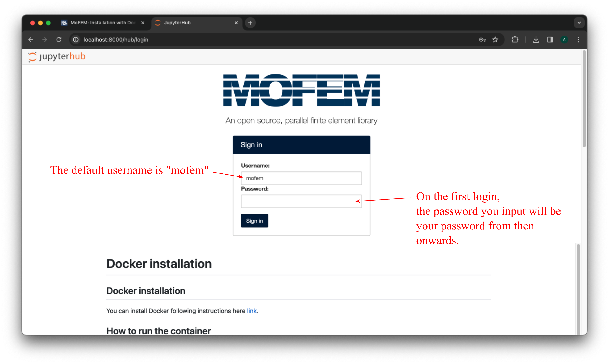Toggle the browser side panel icon

point(550,40)
